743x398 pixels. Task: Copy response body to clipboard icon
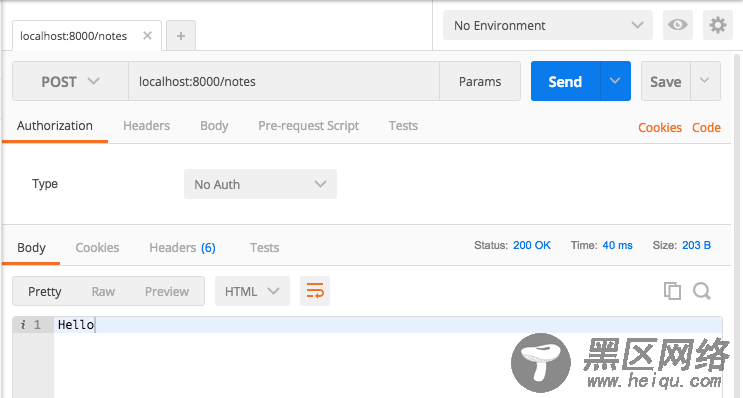click(672, 291)
